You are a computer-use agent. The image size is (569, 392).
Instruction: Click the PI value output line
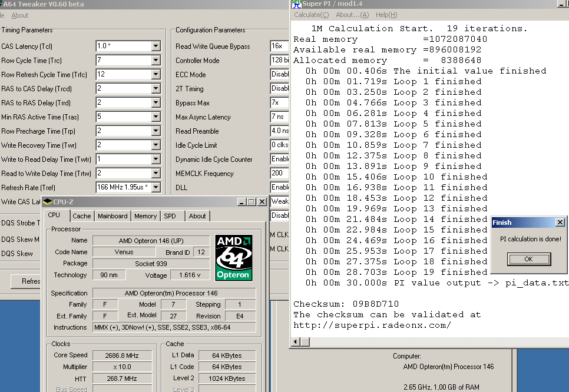click(x=436, y=283)
